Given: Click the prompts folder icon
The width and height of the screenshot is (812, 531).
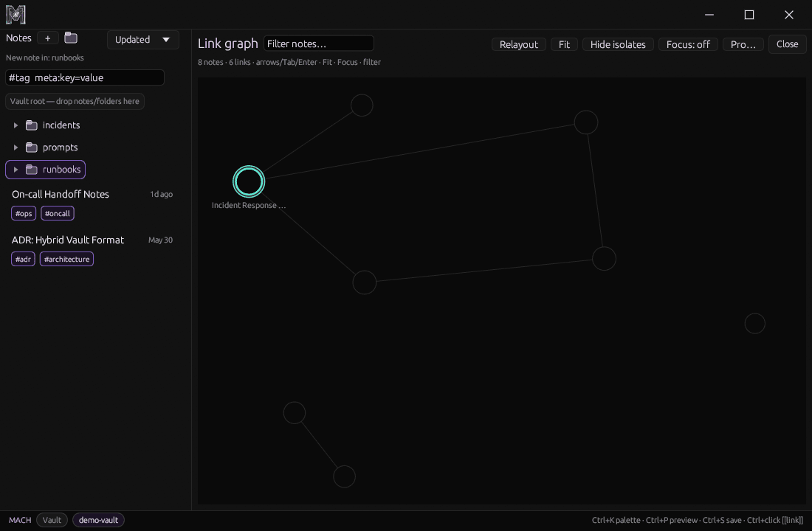Looking at the screenshot, I should click(32, 147).
